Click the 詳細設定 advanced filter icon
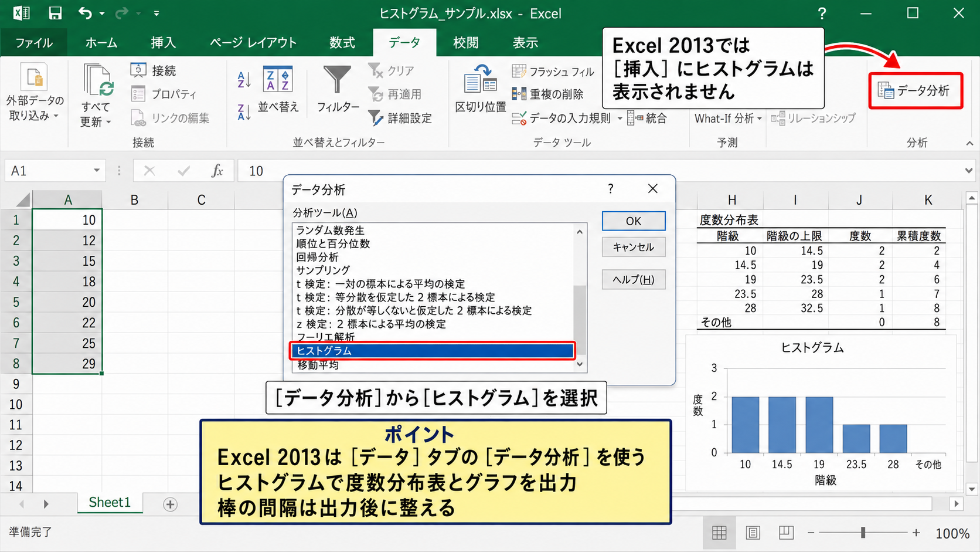The width and height of the screenshot is (980, 552). [375, 118]
